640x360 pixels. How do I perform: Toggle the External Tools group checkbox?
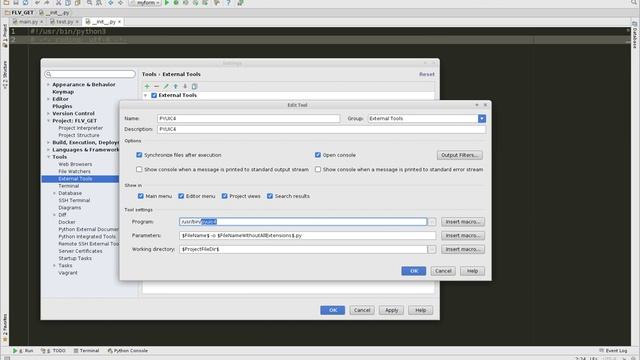coord(154,96)
